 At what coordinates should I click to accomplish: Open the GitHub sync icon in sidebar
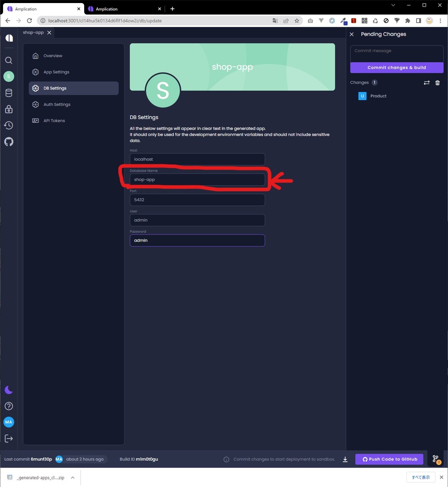tap(9, 142)
